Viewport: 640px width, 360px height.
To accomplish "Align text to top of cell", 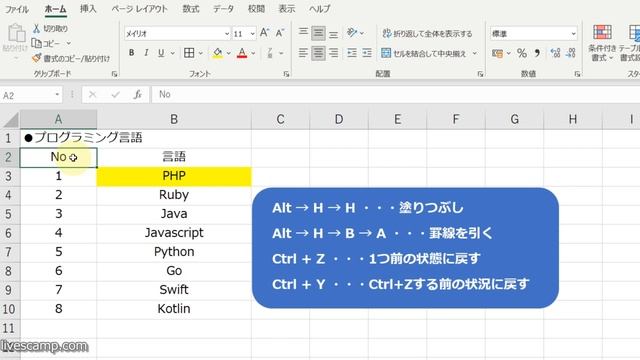I will pos(303,33).
